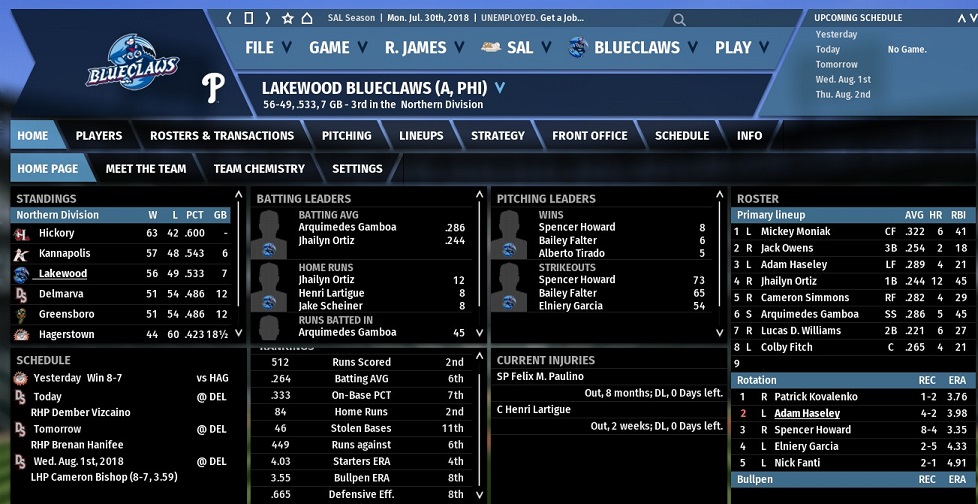Click the Phillies P logo

pos(213,88)
